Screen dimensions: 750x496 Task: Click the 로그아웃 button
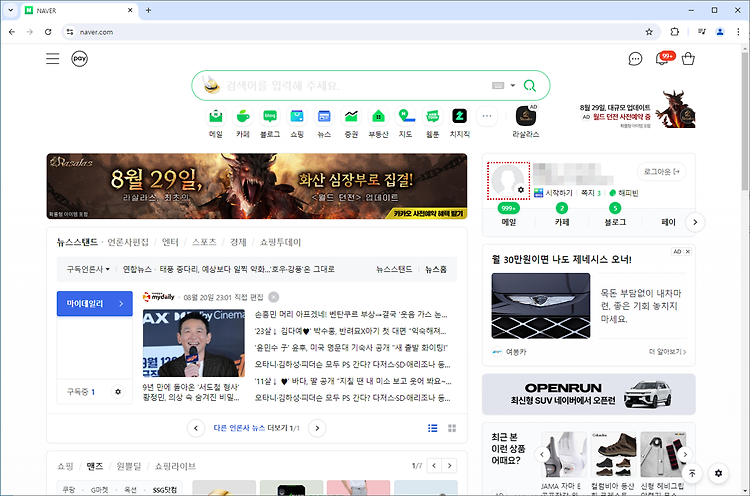point(662,171)
